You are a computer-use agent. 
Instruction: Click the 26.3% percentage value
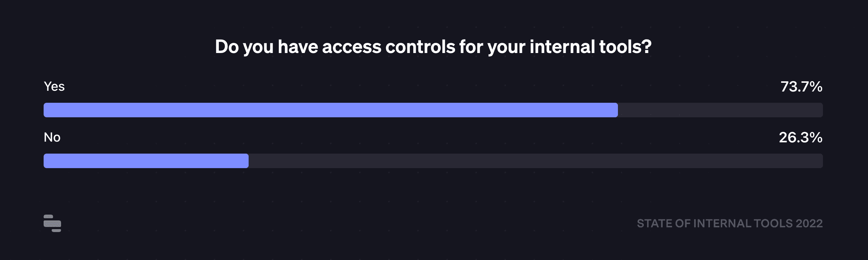tap(800, 137)
